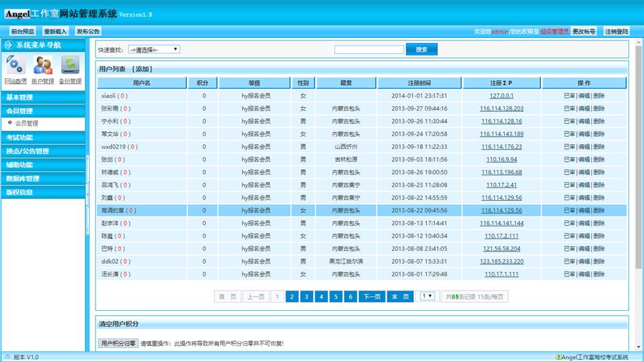The image size is (644, 362).
Task: Click the 更改帐号 button
Action: point(583,31)
